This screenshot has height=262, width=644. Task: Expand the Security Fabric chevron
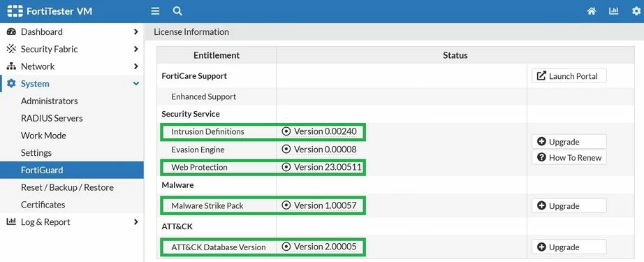click(136, 49)
